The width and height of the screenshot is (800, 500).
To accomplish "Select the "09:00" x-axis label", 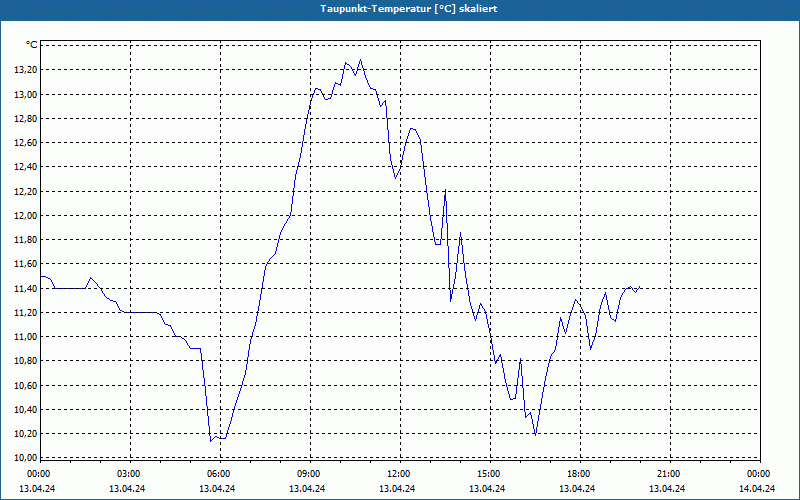I will 309,474.
